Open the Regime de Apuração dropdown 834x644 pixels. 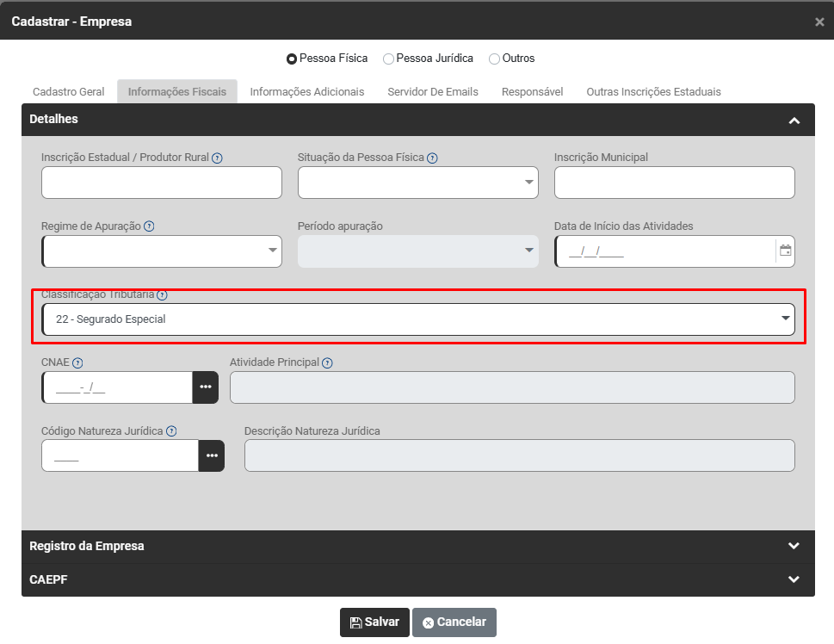[161, 251]
